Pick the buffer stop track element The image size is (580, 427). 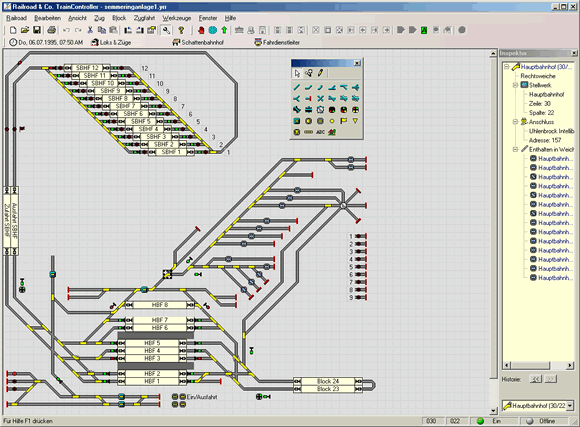click(x=308, y=99)
